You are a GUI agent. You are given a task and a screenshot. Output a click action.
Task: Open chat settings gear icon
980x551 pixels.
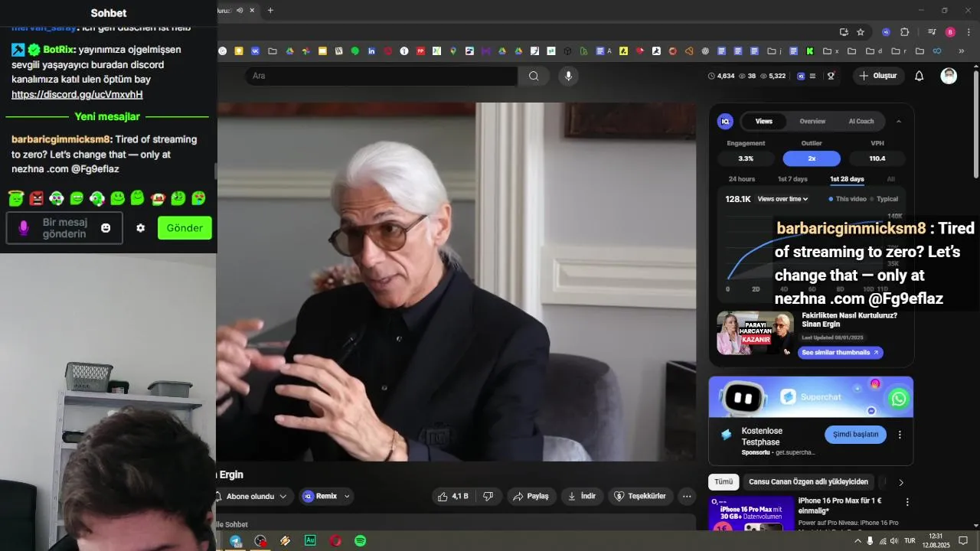[140, 228]
